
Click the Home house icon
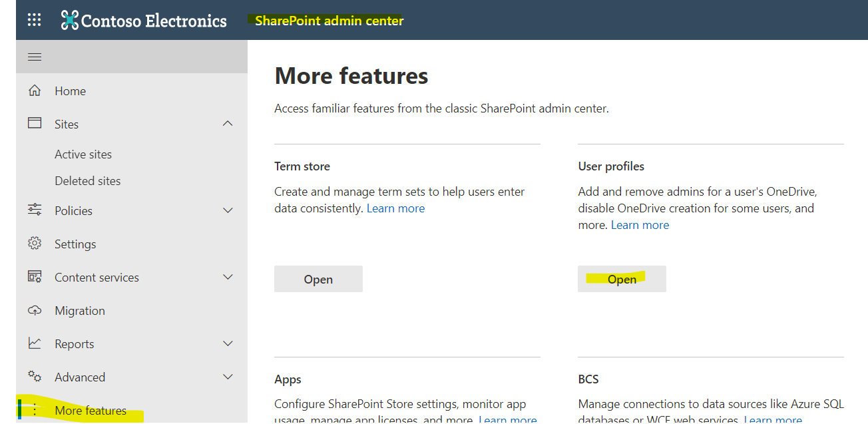35,91
